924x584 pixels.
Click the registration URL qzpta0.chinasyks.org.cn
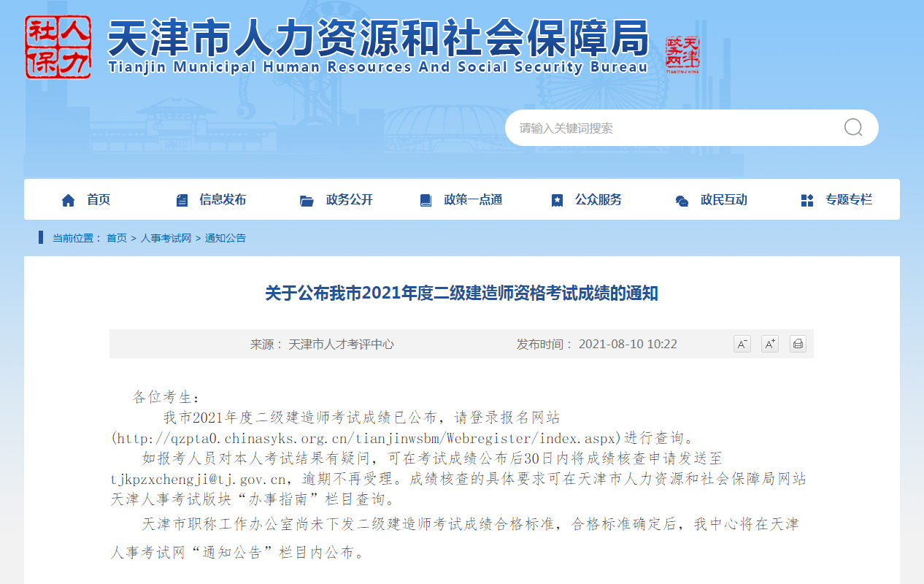(366, 438)
